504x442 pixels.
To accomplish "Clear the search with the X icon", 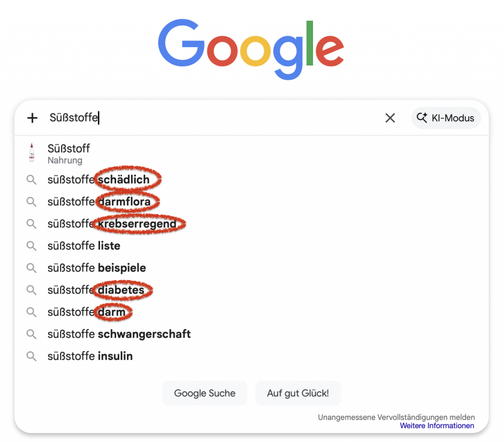I will (x=390, y=118).
